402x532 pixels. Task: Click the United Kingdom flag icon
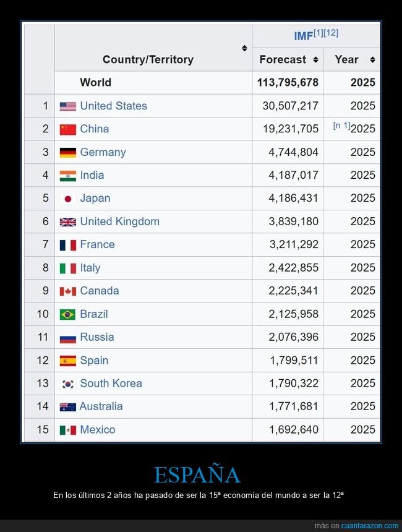coord(68,221)
